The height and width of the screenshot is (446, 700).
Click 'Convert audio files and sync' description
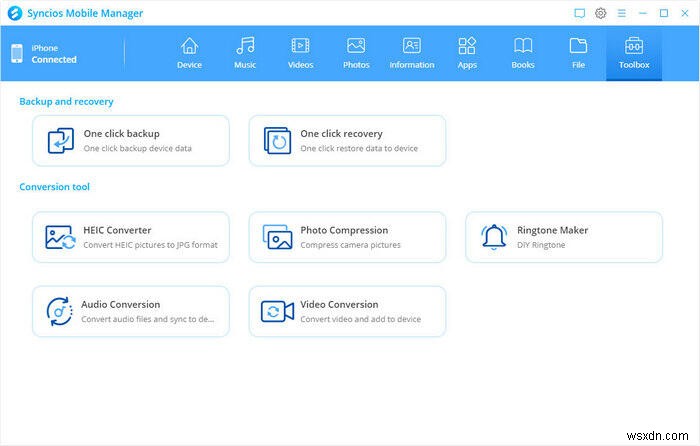(x=148, y=319)
